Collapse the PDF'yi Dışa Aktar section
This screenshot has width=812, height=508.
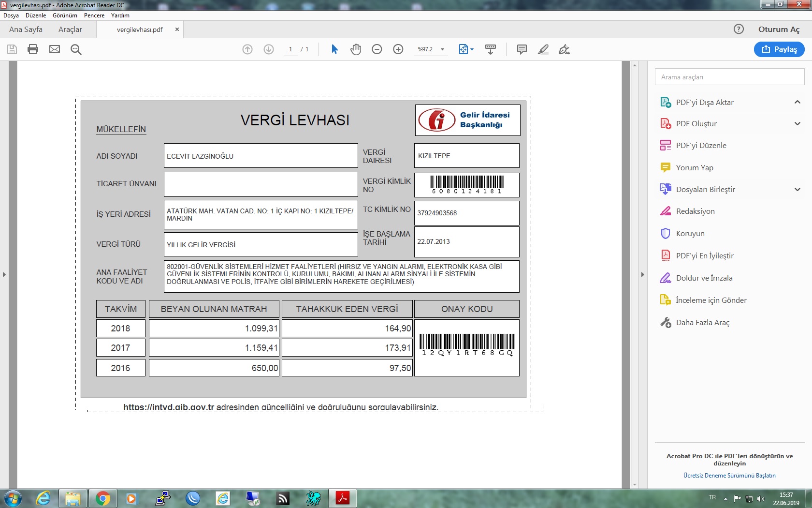point(797,102)
